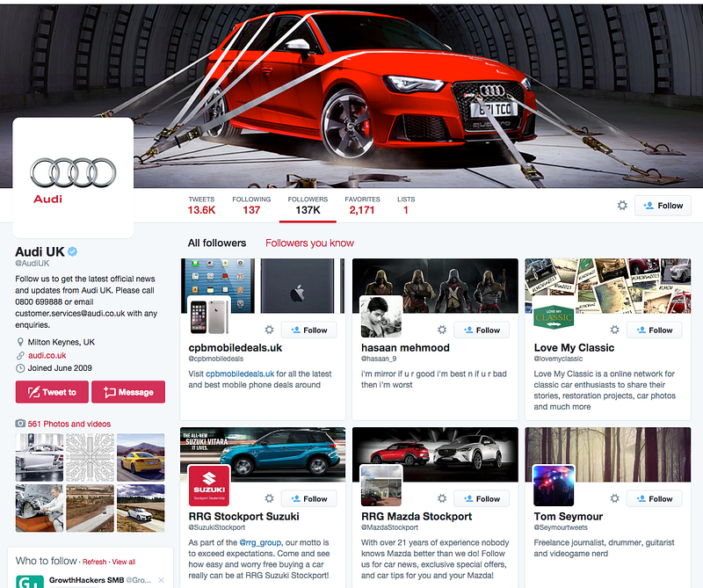703x588 pixels.
Task: Click the Audi UK profile name heading
Action: point(40,251)
